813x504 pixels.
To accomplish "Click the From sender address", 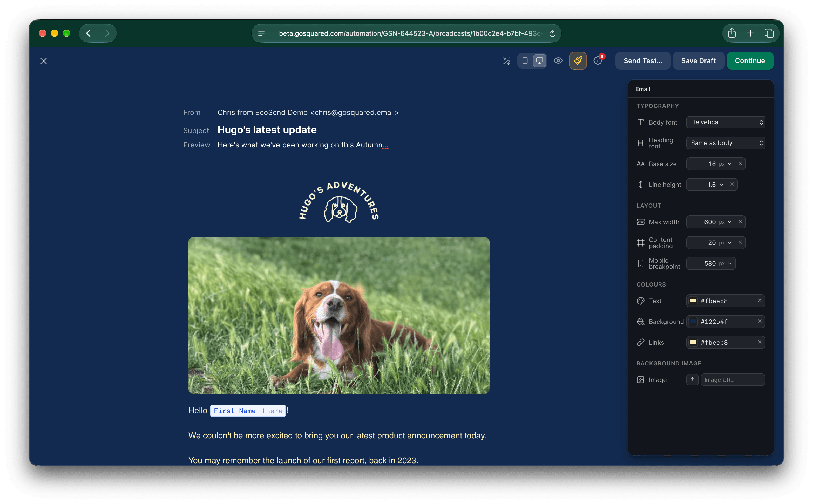I will tap(308, 112).
